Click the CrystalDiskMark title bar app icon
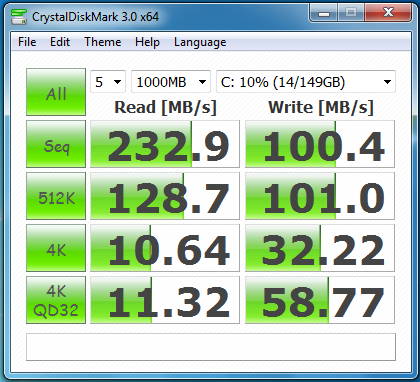Screen dimensions: 420x382 tap(19, 16)
